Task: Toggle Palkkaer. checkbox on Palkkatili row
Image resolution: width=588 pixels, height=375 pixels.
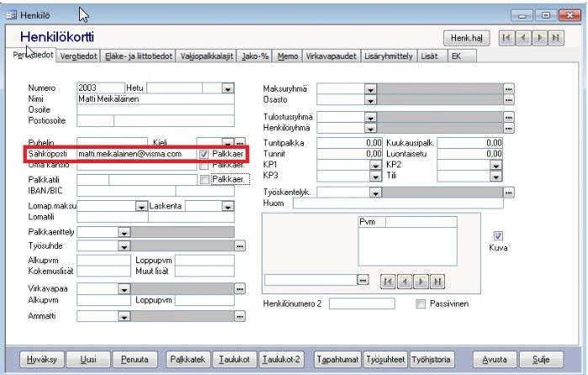Action: 204,180
